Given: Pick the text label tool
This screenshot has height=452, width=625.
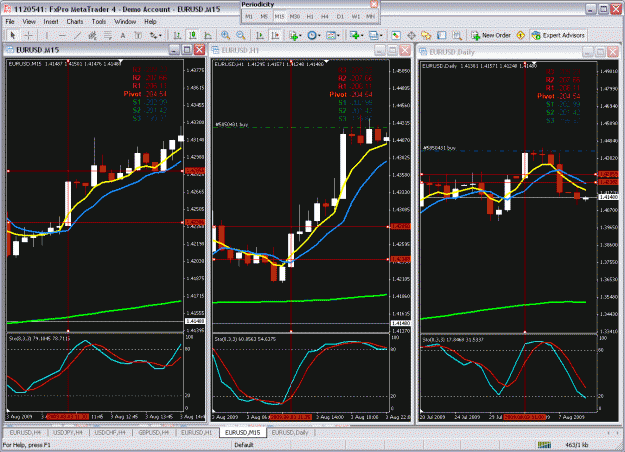Looking at the screenshot, I should 138,35.
